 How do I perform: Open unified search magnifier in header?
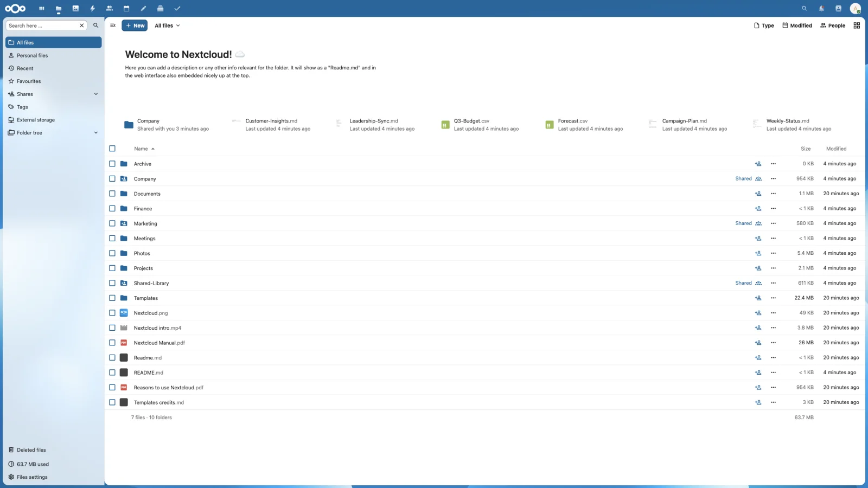pyautogui.click(x=805, y=9)
